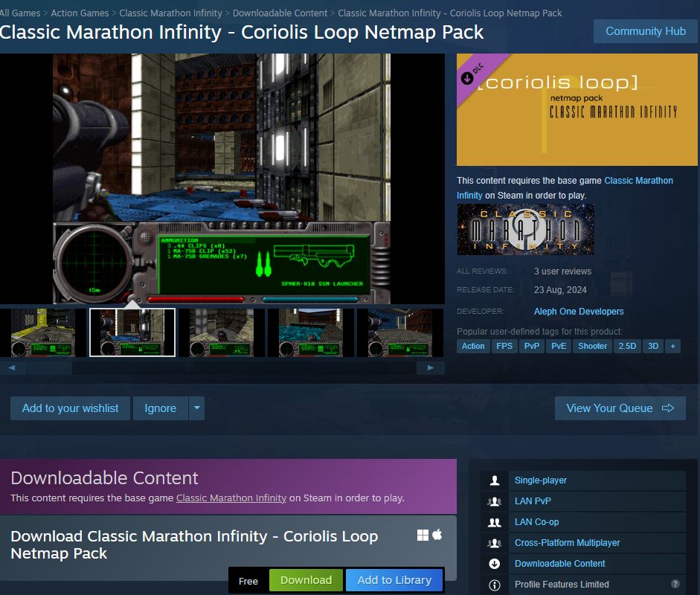Select fourth thumbnail with cyan water
The width and height of the screenshot is (700, 595).
pyautogui.click(x=311, y=332)
